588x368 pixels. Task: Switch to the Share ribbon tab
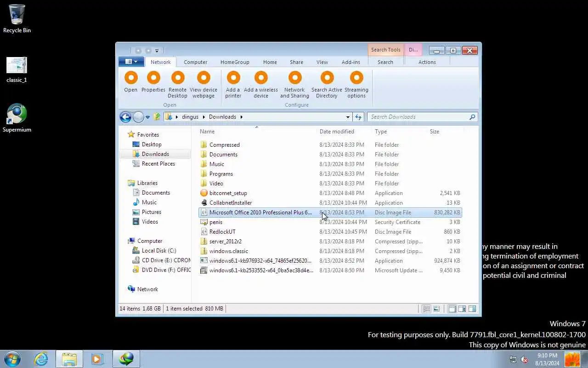tap(296, 62)
